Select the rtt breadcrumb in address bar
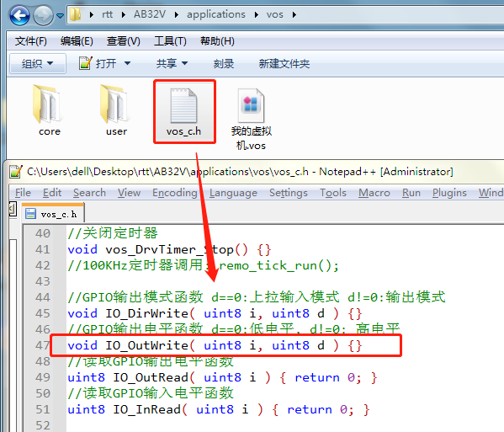This screenshot has height=432, width=504. tap(107, 14)
